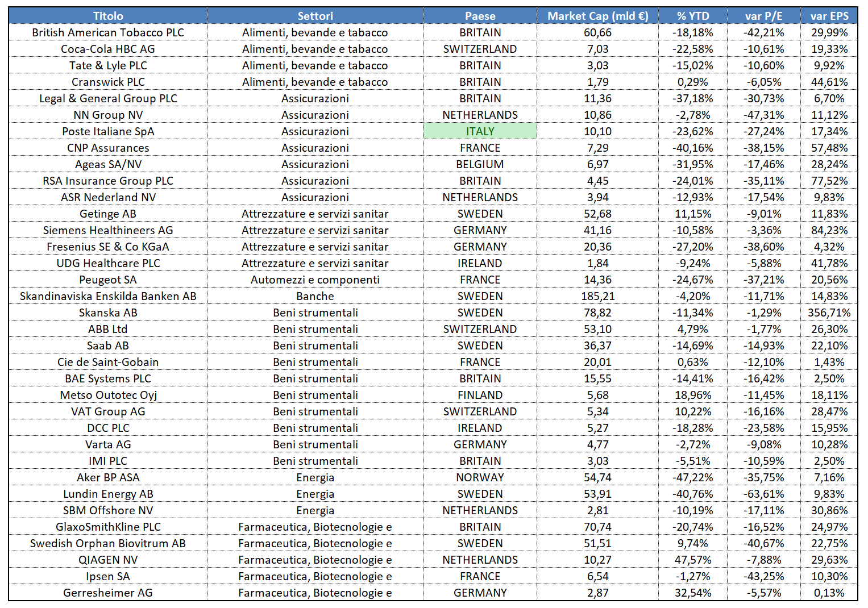
Task: Click the -63,61% var P/E value
Action: tap(763, 494)
